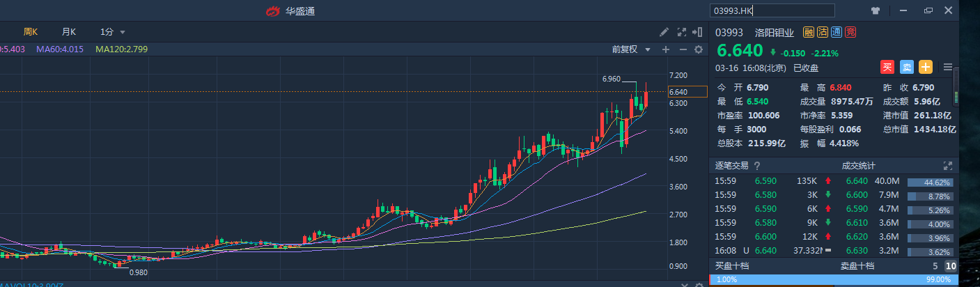Click the 135K trade row

[x=773, y=181]
